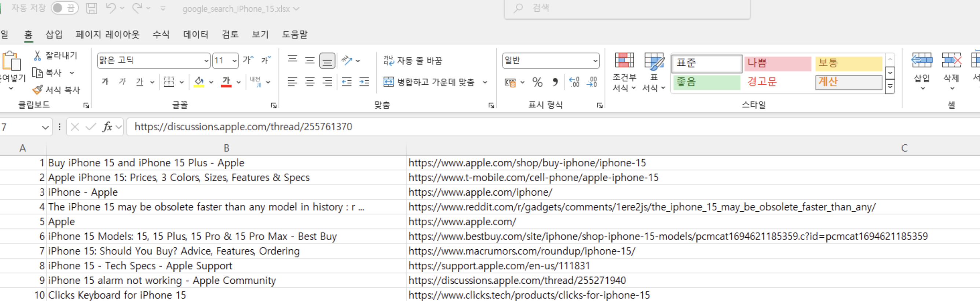Screen dimensions: 980x301
Task: Click text orientation icon
Action: point(347,60)
